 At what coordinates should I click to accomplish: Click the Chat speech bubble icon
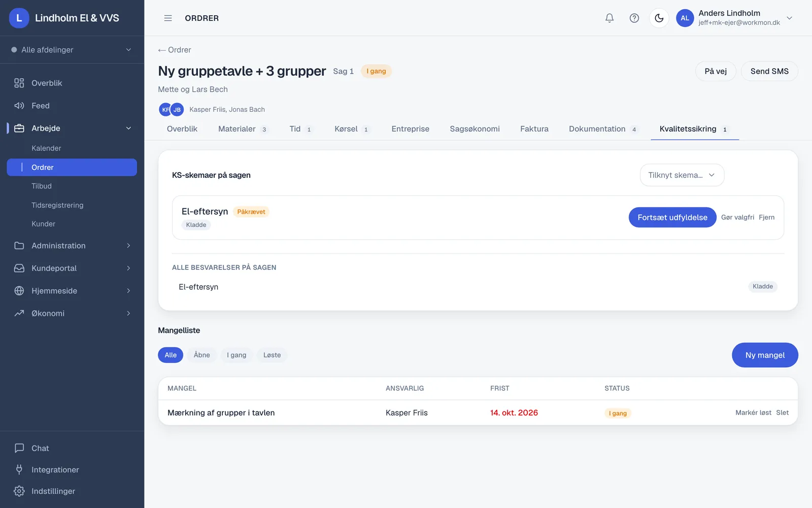(x=19, y=448)
